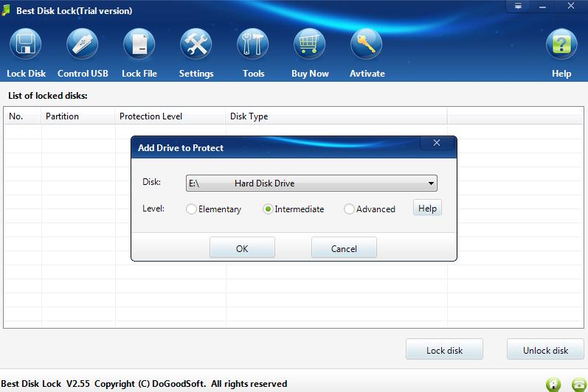Click the application logo in title bar

coord(6,10)
